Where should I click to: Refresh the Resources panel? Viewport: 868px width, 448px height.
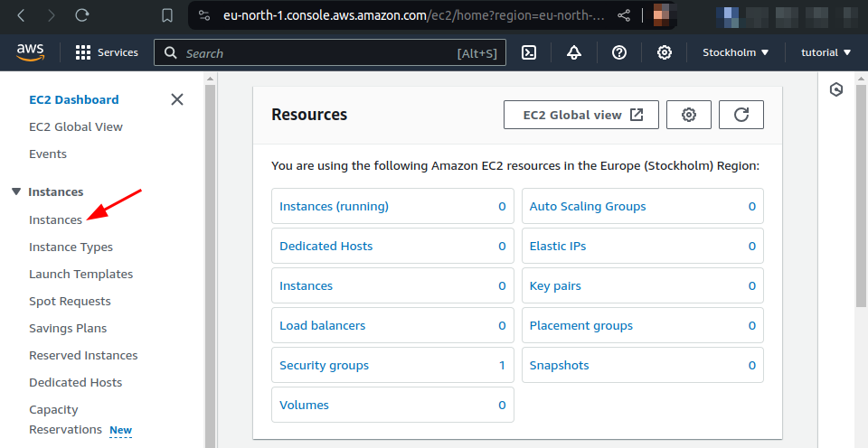pyautogui.click(x=741, y=115)
